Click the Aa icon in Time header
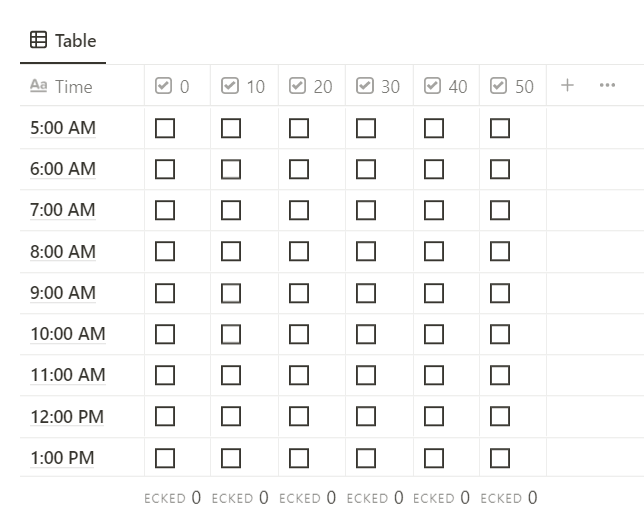Image resolution: width=644 pixels, height=508 pixels. click(39, 86)
